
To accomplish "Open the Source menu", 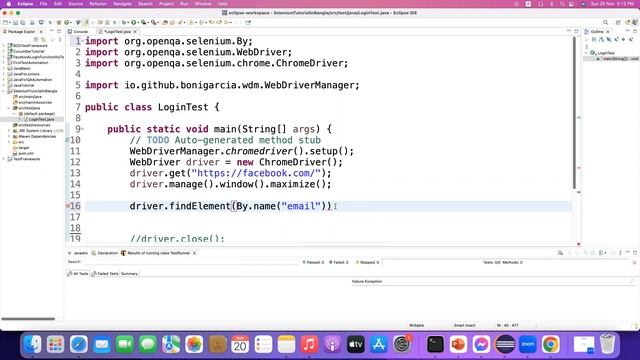I will tap(76, 4).
